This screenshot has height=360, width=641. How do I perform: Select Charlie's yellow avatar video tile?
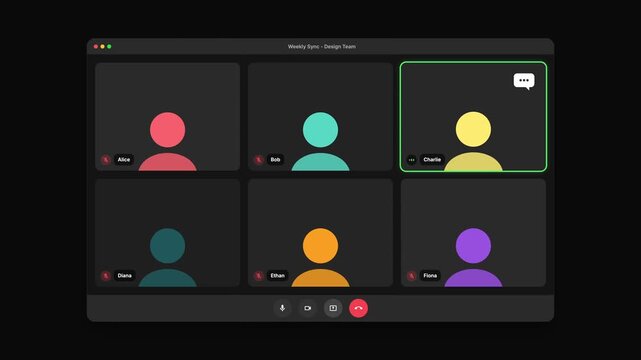click(473, 116)
